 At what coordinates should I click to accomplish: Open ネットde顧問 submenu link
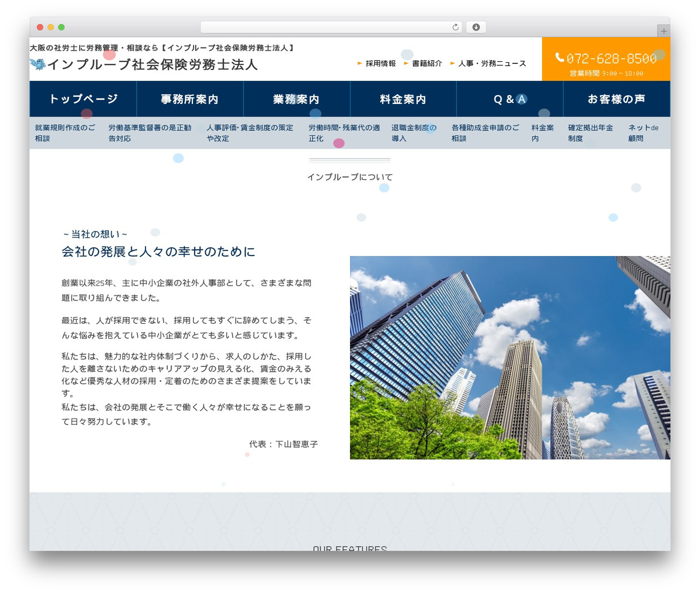644,133
